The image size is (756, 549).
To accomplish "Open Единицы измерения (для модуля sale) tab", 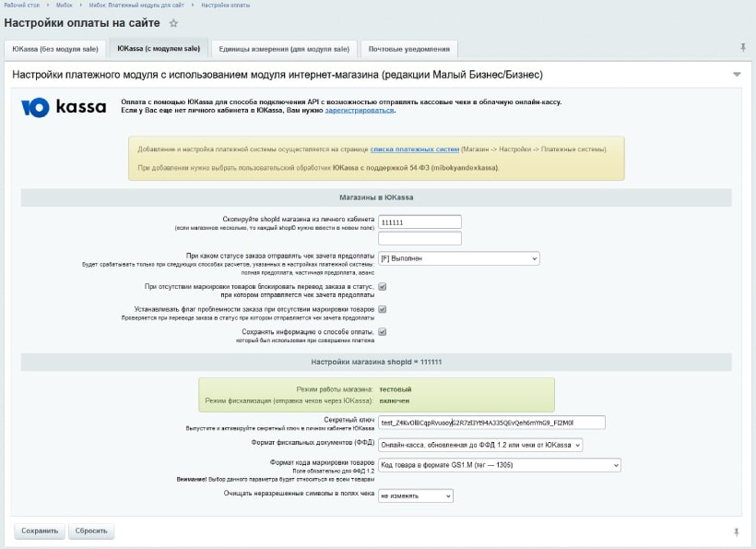I will [x=284, y=49].
